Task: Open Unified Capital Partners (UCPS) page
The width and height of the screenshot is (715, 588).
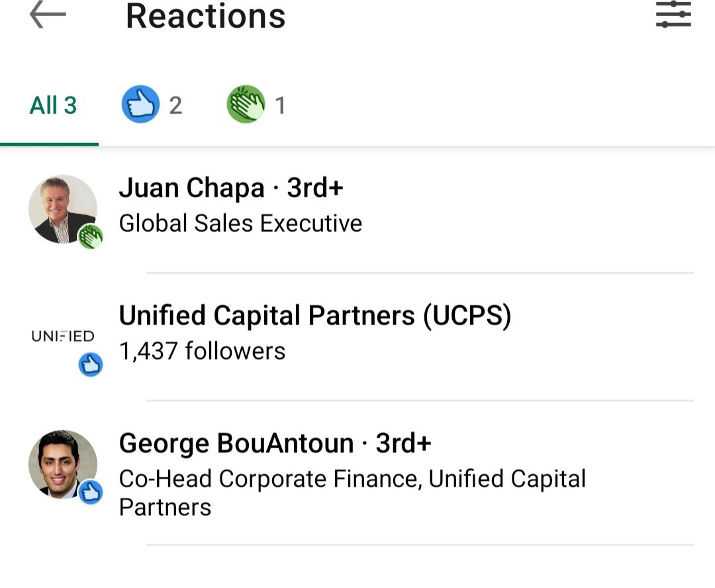Action: (x=315, y=316)
